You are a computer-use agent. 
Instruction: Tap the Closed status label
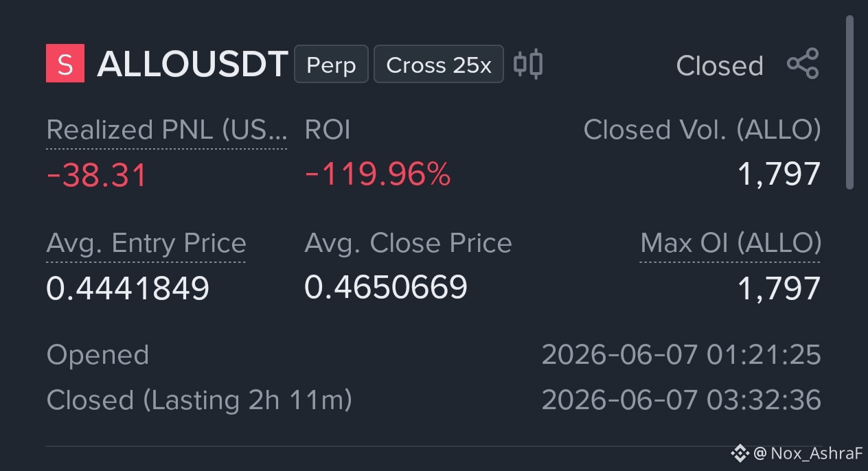(720, 66)
